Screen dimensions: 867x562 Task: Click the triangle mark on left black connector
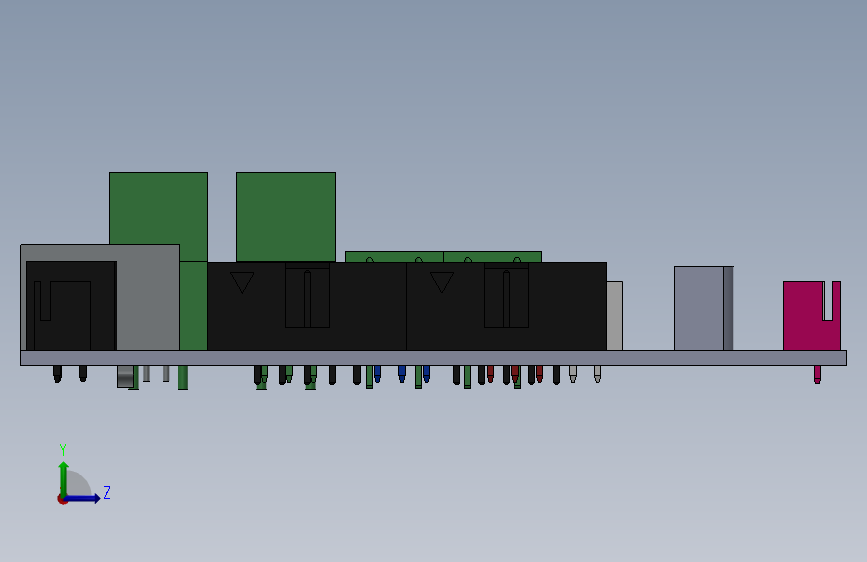(x=242, y=282)
